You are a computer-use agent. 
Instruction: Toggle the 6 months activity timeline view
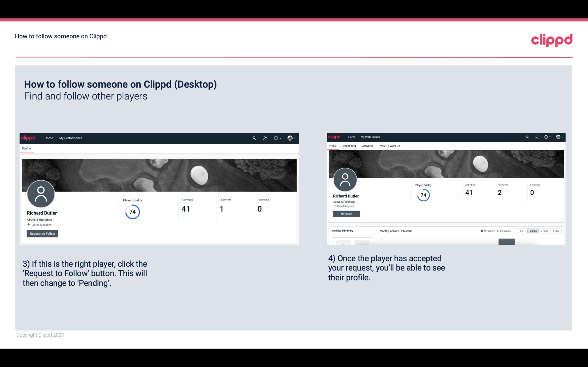click(533, 231)
